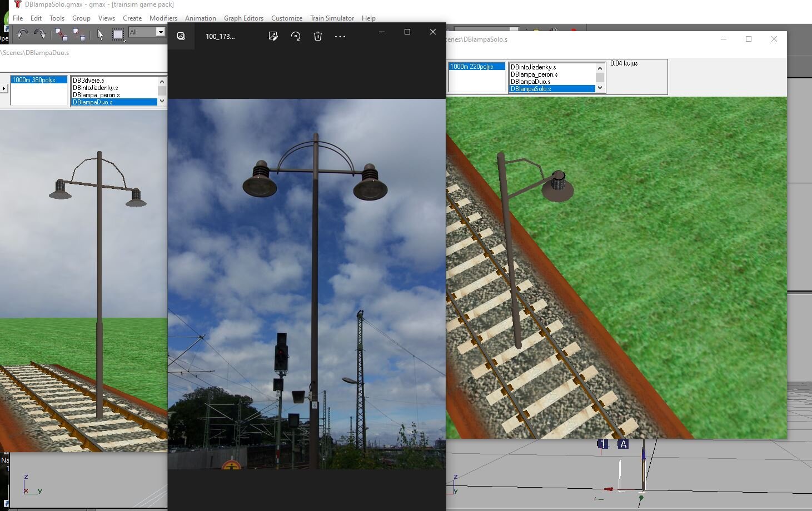Click up arrow of left shape list scrollbar
This screenshot has height=511, width=812.
pyautogui.click(x=162, y=81)
